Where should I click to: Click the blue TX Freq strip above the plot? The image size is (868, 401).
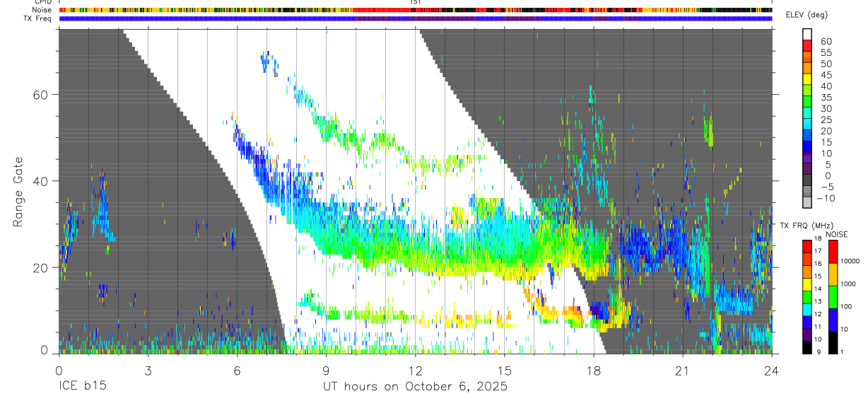click(x=415, y=18)
